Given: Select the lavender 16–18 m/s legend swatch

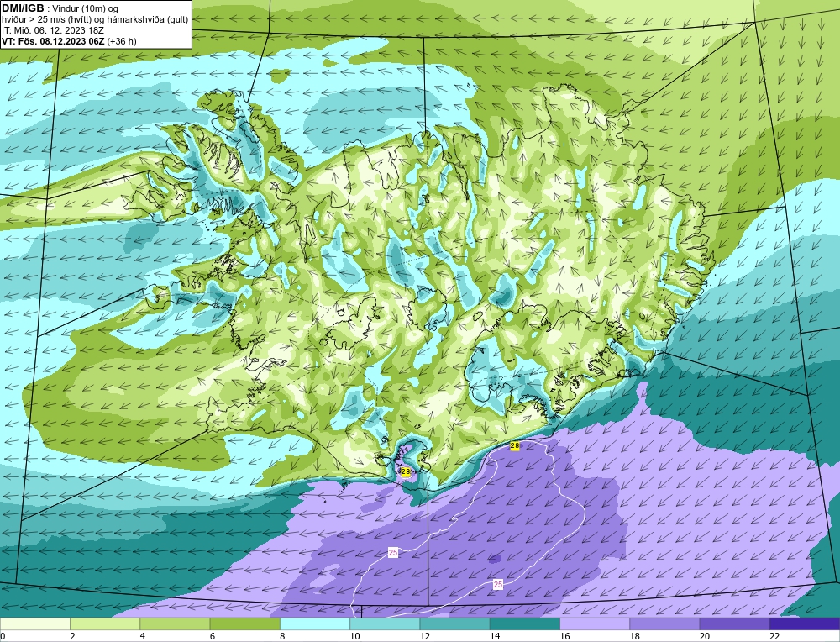Looking at the screenshot, I should pyautogui.click(x=595, y=624).
